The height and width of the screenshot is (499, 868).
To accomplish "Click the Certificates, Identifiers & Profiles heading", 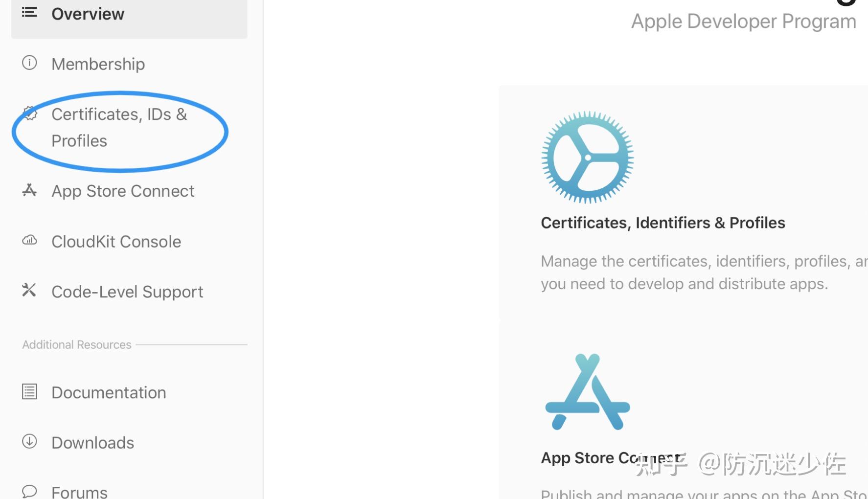I will (663, 223).
